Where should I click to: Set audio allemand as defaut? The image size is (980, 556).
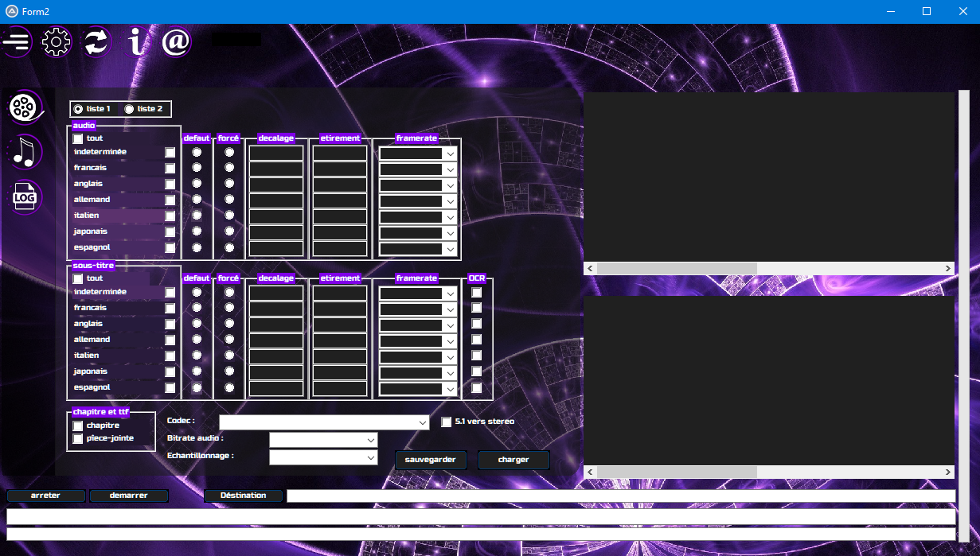tap(197, 200)
